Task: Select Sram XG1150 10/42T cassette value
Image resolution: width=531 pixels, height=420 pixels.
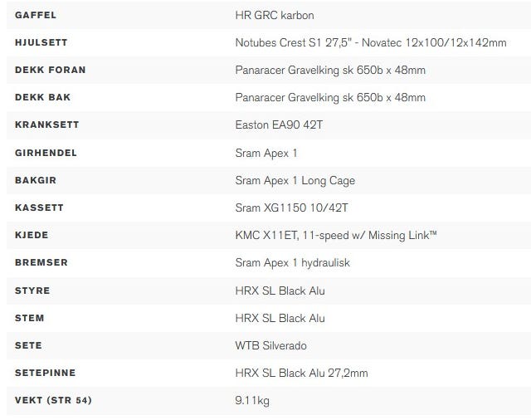Action: [x=291, y=208]
